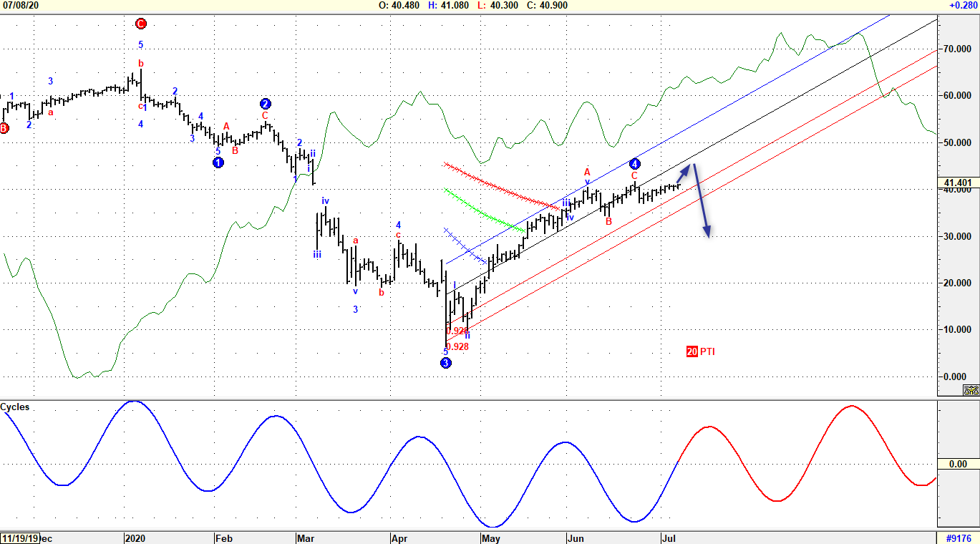Screen dimensions: 980x544
Task: Select the red x-marked moving average line
Action: 501,188
